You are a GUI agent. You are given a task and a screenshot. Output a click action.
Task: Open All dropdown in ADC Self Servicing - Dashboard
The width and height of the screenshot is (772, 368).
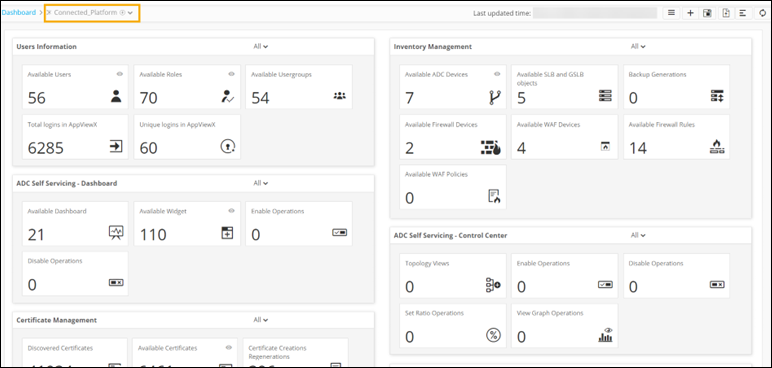pyautogui.click(x=261, y=183)
